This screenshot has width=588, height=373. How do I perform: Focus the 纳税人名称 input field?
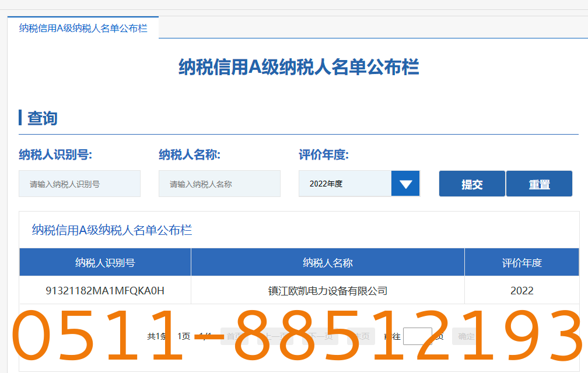click(219, 184)
